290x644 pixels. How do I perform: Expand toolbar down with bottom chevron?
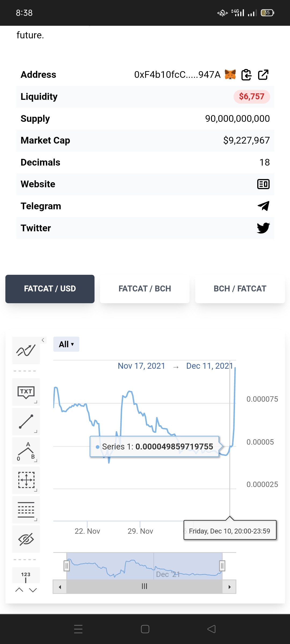click(33, 590)
